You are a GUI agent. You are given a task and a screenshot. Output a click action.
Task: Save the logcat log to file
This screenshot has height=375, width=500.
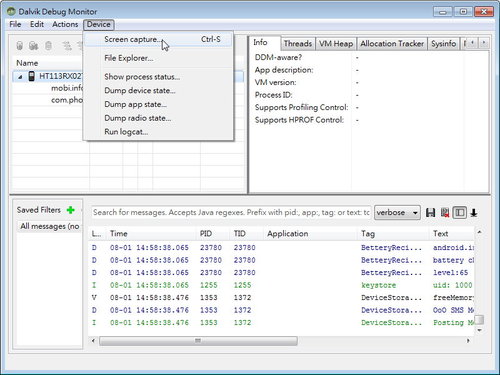[x=430, y=213]
